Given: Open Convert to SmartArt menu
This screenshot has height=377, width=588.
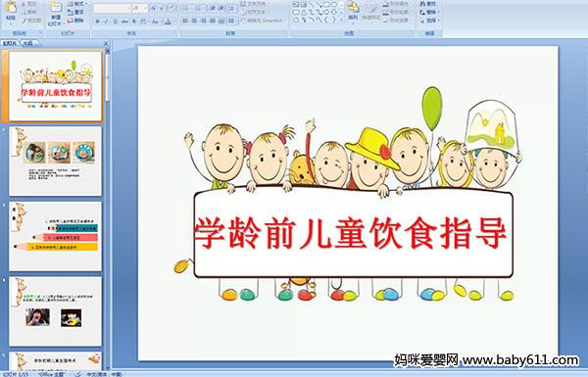Looking at the screenshot, I should coord(264,21).
